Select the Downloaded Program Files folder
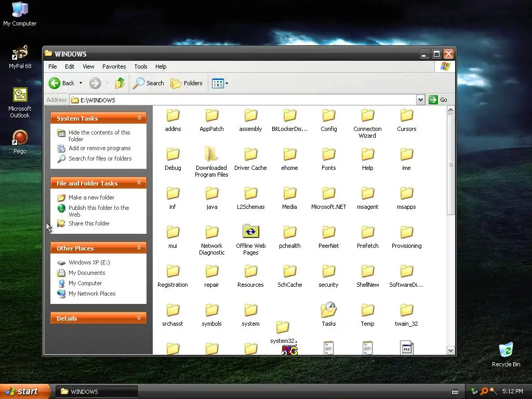This screenshot has height=399, width=532. (212, 162)
